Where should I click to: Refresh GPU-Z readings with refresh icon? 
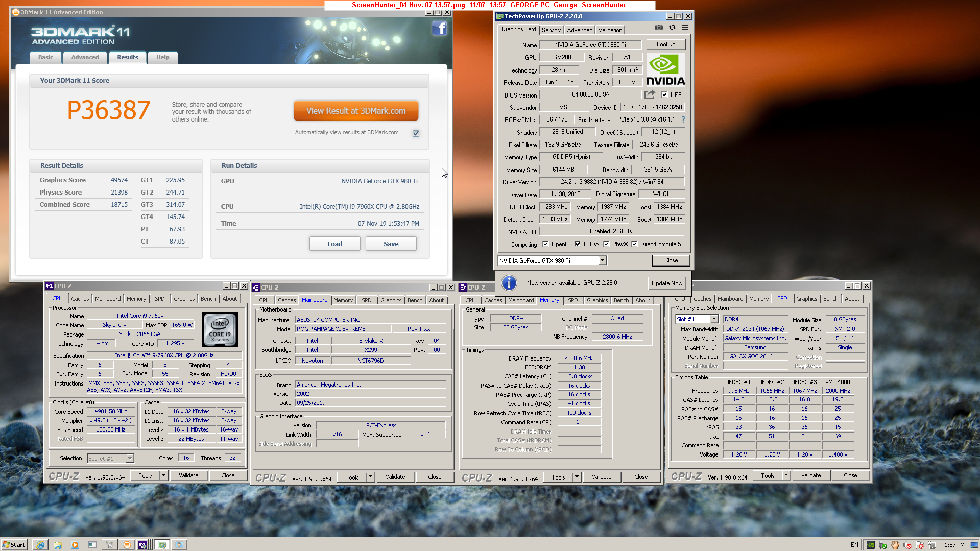672,28
